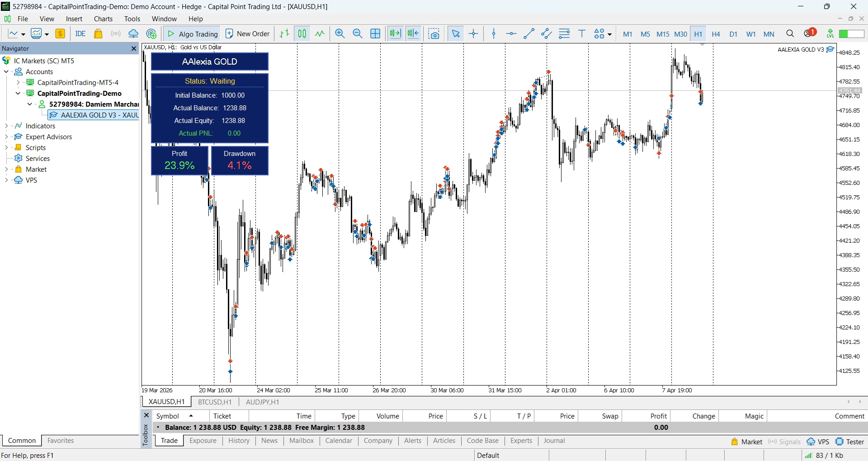Open account notifications with red badge
Viewport: 868px width, 461px height.
point(810,33)
